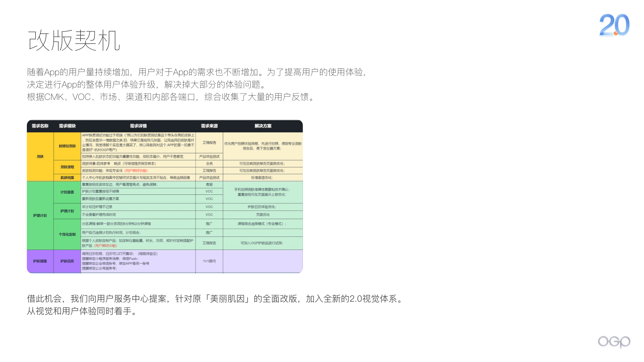The height and width of the screenshot is (362, 644).
Task: Click the OGP logo watermark
Action: click(x=614, y=342)
